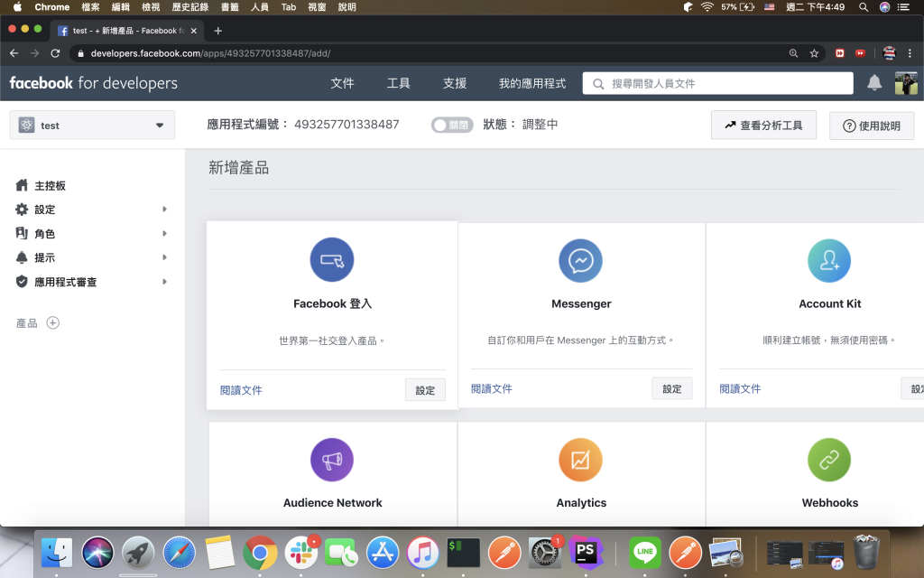Open the macOS 歷史記錄 menu
This screenshot has width=924, height=578.
pyautogui.click(x=189, y=7)
